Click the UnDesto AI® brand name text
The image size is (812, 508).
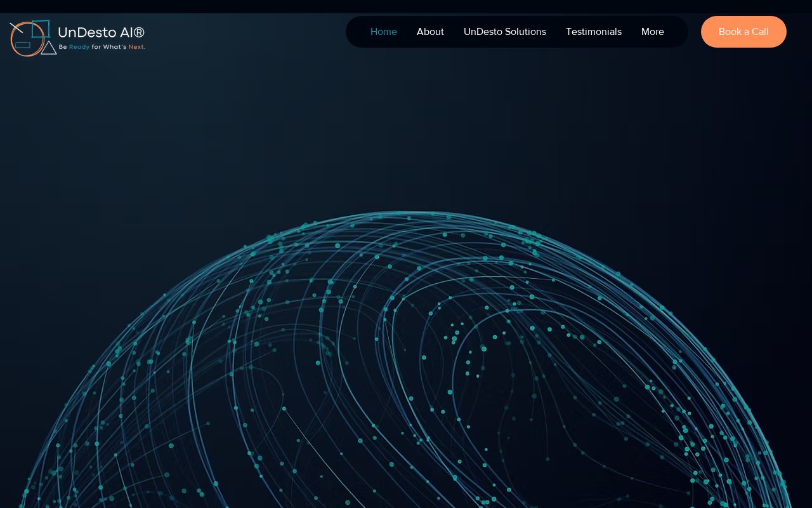point(101,32)
